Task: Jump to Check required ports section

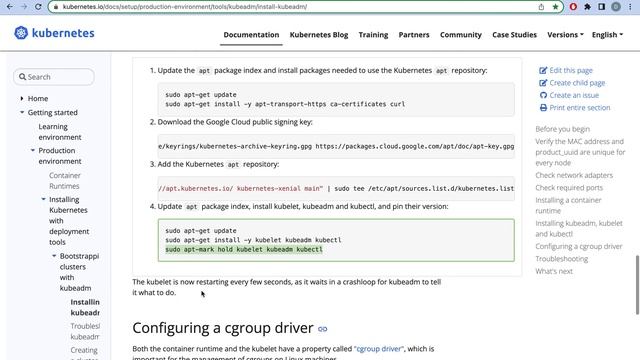Action: 569,188
